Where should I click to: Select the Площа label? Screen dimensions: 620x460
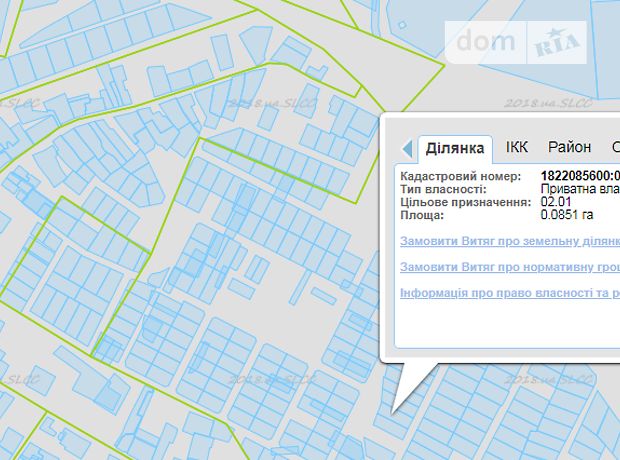[x=422, y=216]
